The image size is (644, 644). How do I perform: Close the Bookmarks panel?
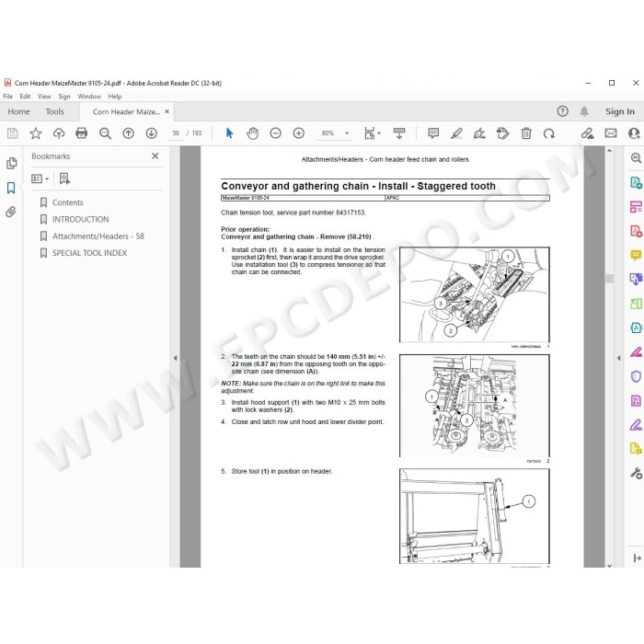point(155,156)
